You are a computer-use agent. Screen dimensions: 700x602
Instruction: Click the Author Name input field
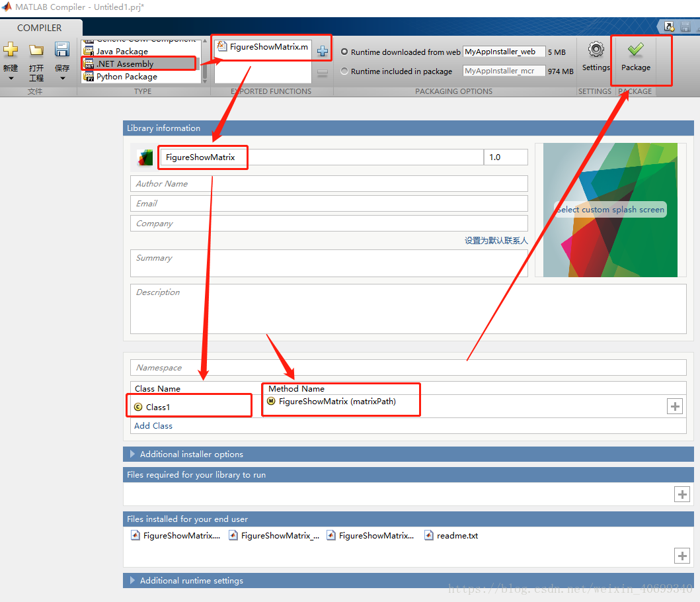pos(329,184)
